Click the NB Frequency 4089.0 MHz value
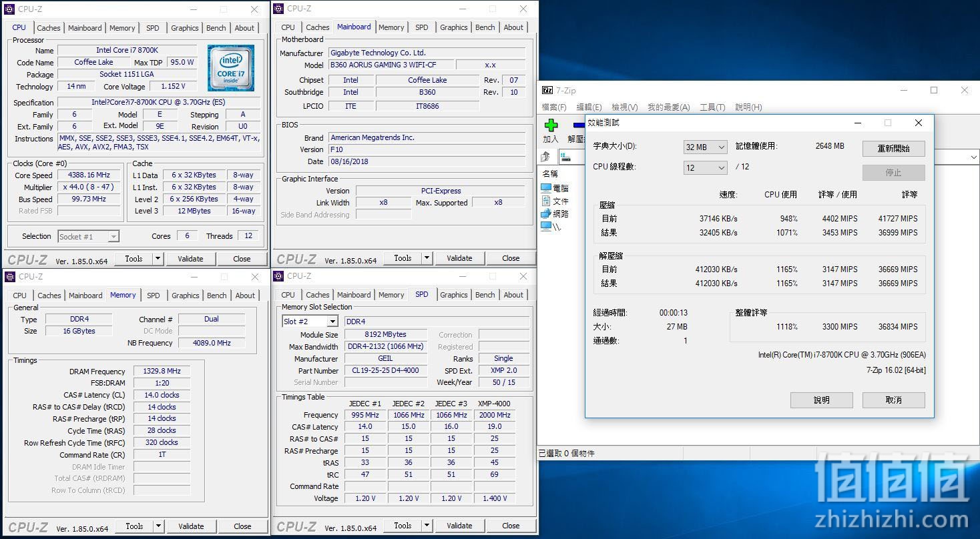Screen dimensions: 980x539 (212, 343)
